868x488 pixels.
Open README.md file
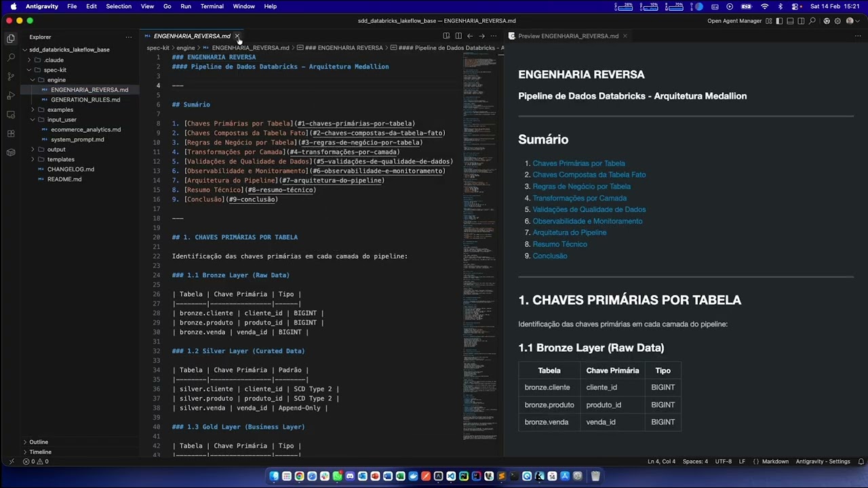click(64, 180)
